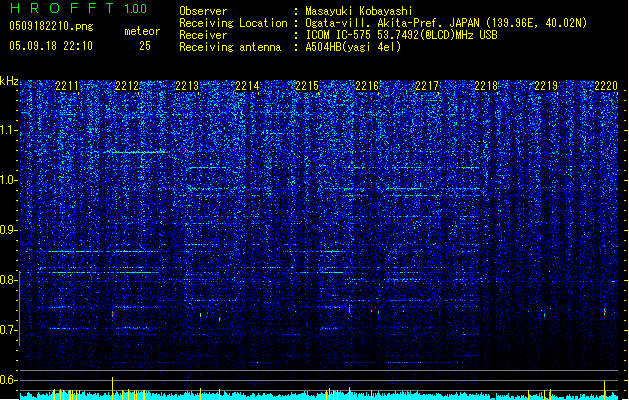Click the 2211 time axis label
The width and height of the screenshot is (629, 400).
pyautogui.click(x=67, y=86)
